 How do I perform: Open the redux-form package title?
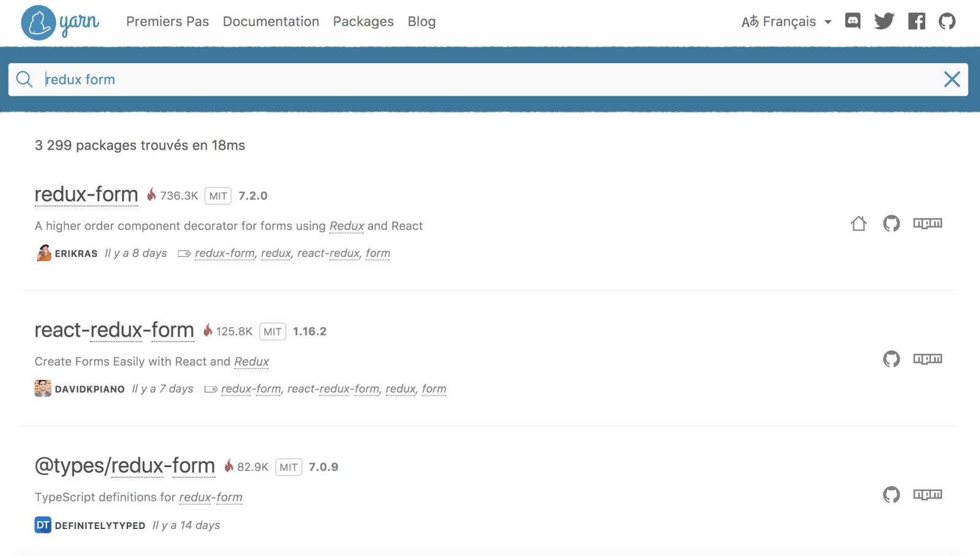click(x=86, y=194)
